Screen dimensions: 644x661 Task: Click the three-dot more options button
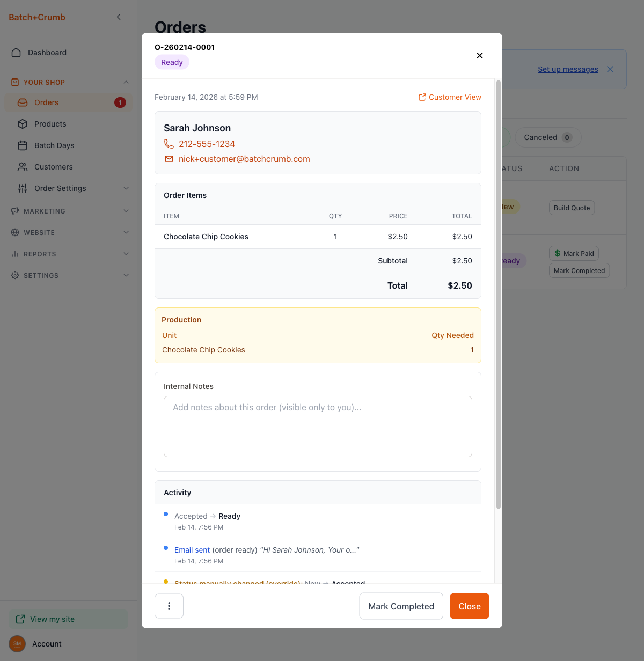(169, 606)
